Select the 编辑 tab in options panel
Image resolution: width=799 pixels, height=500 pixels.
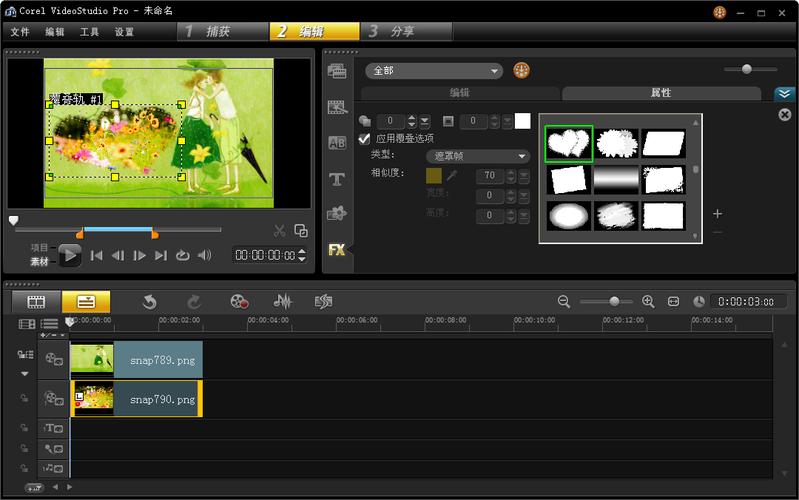(x=459, y=93)
